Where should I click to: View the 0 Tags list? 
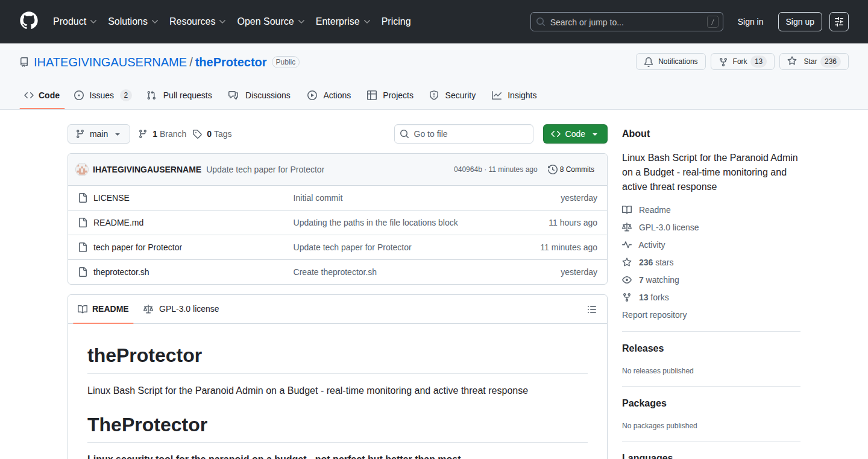[212, 134]
